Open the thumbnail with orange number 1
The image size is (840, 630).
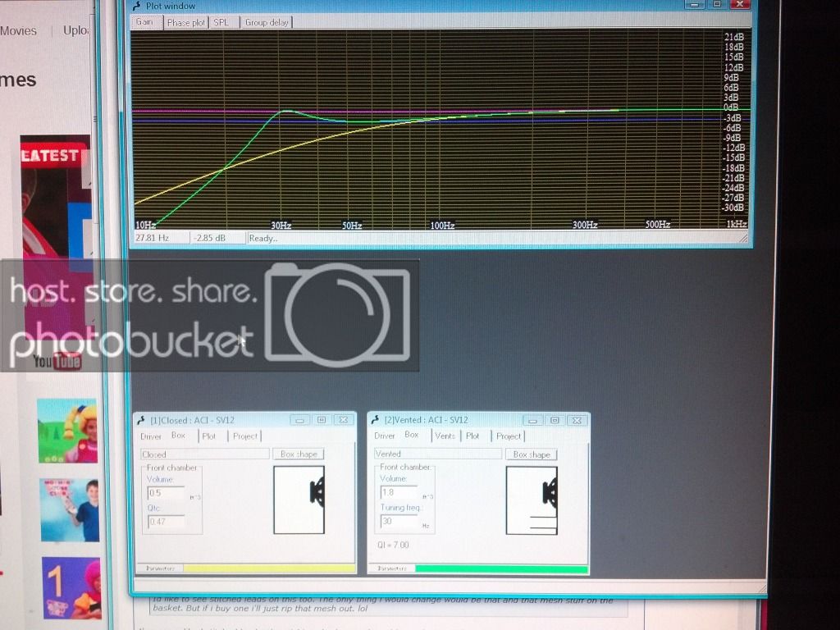pyautogui.click(x=72, y=587)
